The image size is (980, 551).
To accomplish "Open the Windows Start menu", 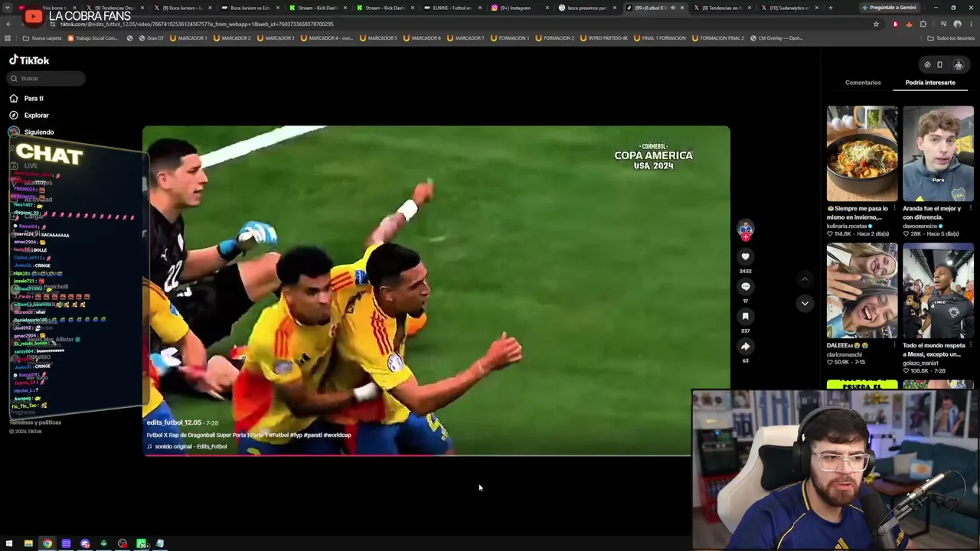I will 9,544.
